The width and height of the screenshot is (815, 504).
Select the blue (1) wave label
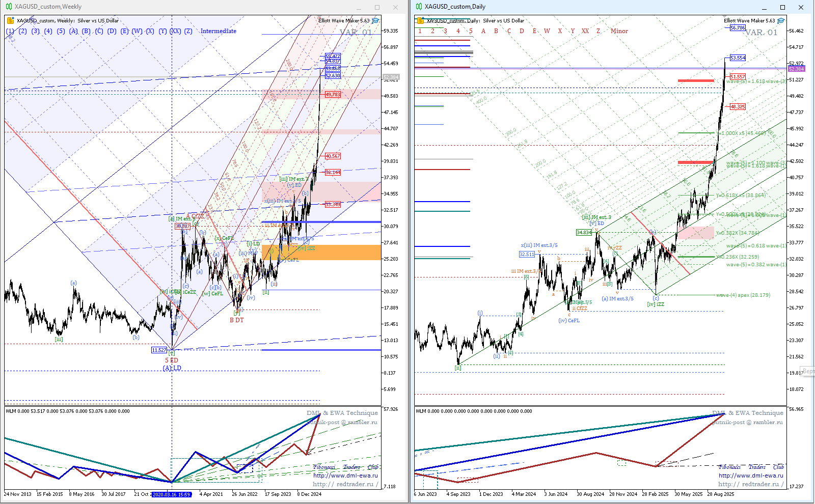10,31
